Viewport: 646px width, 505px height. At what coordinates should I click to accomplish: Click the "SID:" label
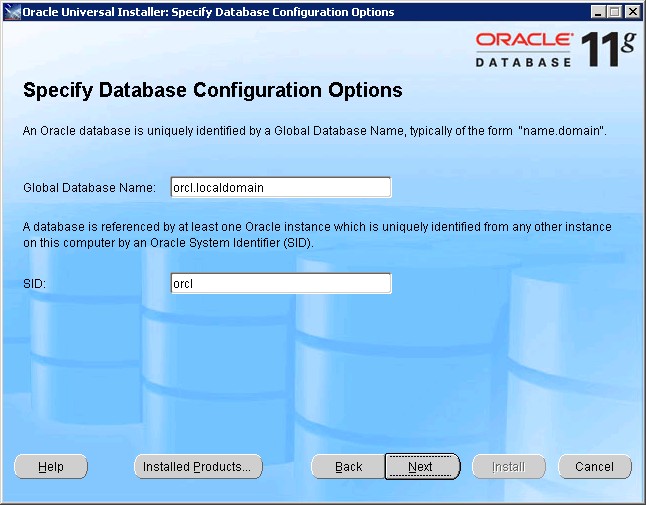34,284
